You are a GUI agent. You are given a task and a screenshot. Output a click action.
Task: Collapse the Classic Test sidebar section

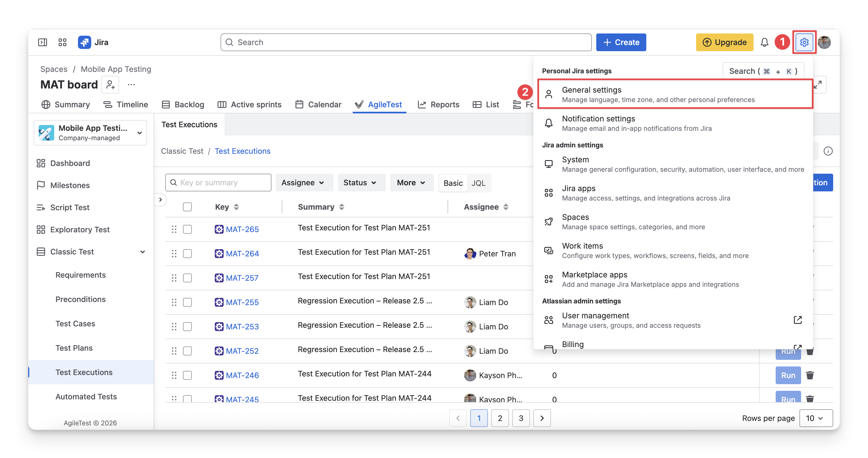click(143, 252)
